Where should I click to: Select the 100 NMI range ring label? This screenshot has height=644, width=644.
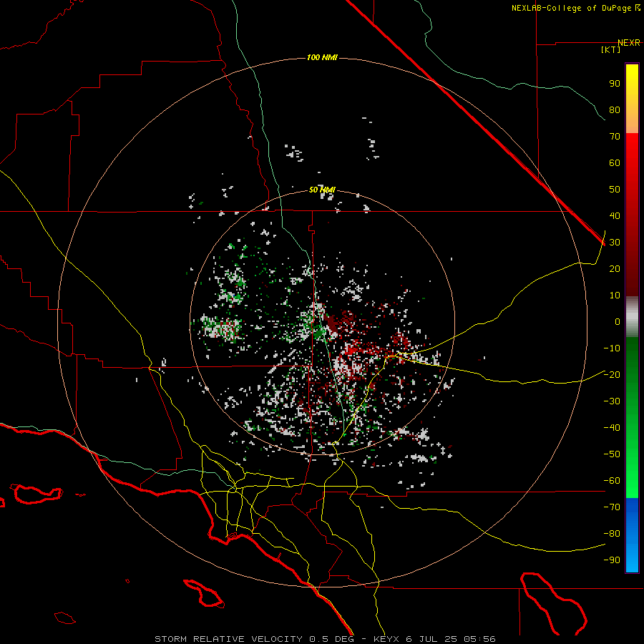(322, 57)
